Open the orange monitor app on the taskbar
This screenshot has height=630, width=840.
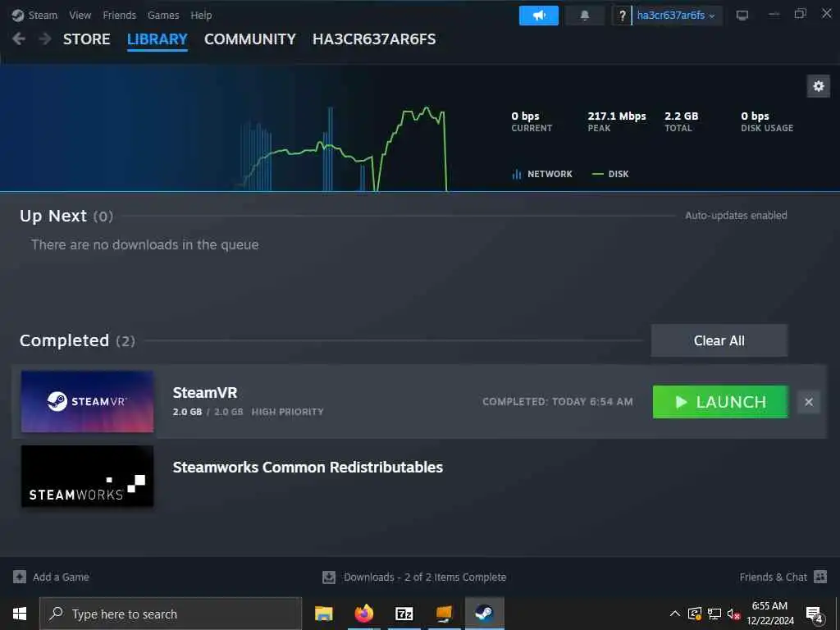444,614
